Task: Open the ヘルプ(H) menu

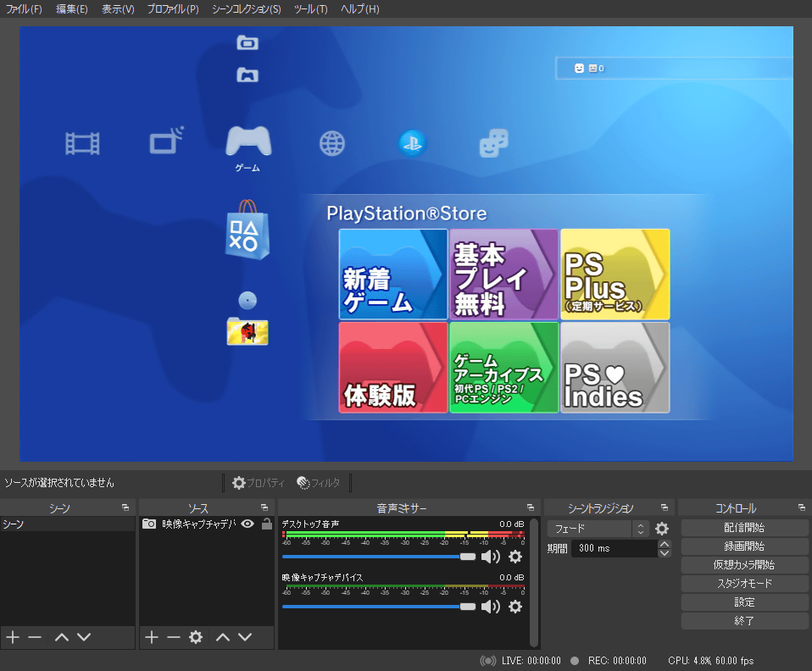Action: coord(360,8)
